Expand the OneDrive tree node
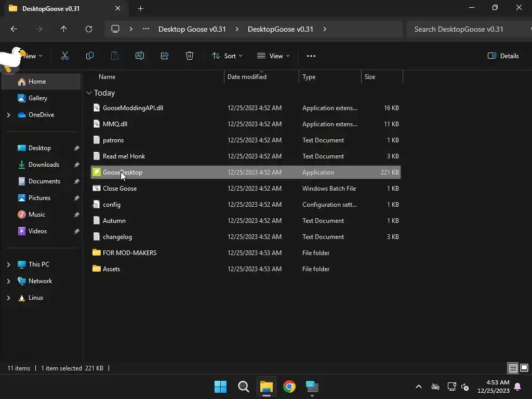The width and height of the screenshot is (532, 399). [8, 115]
